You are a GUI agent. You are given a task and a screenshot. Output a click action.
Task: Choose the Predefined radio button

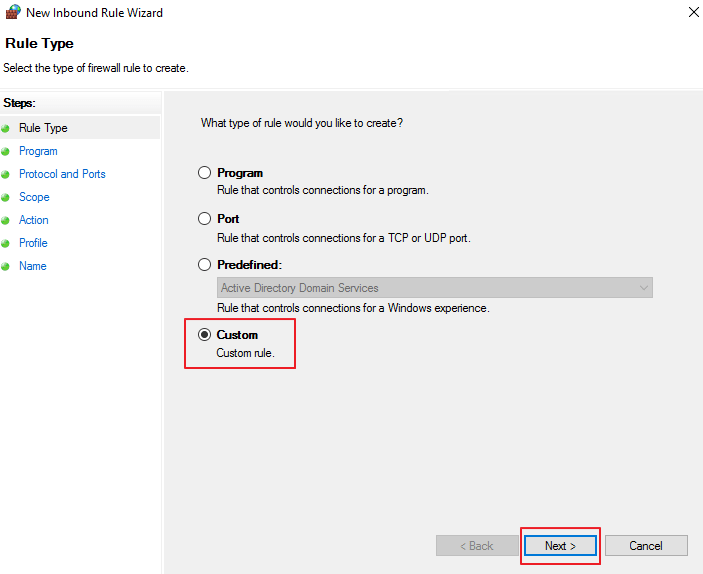point(204,265)
